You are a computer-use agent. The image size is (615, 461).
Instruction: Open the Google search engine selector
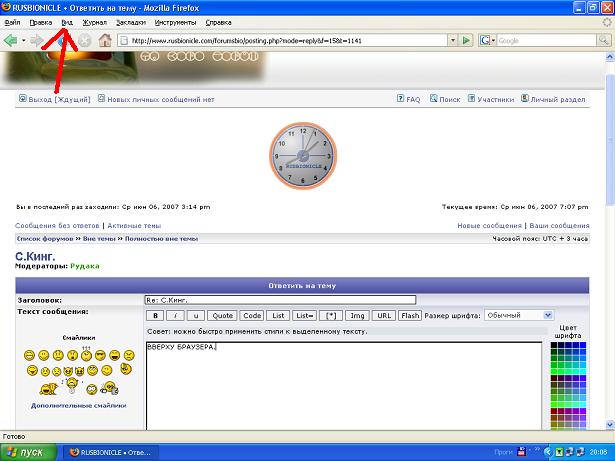[x=488, y=40]
